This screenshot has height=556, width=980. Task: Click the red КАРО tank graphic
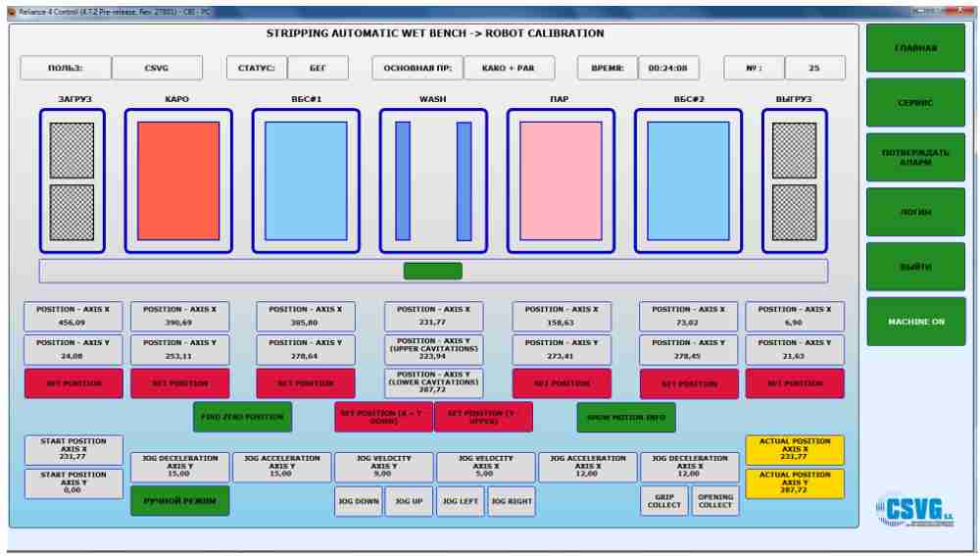[x=178, y=180]
